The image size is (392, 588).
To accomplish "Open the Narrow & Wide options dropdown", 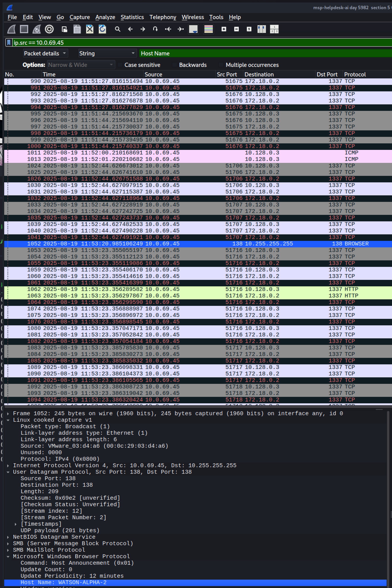I will (81, 65).
